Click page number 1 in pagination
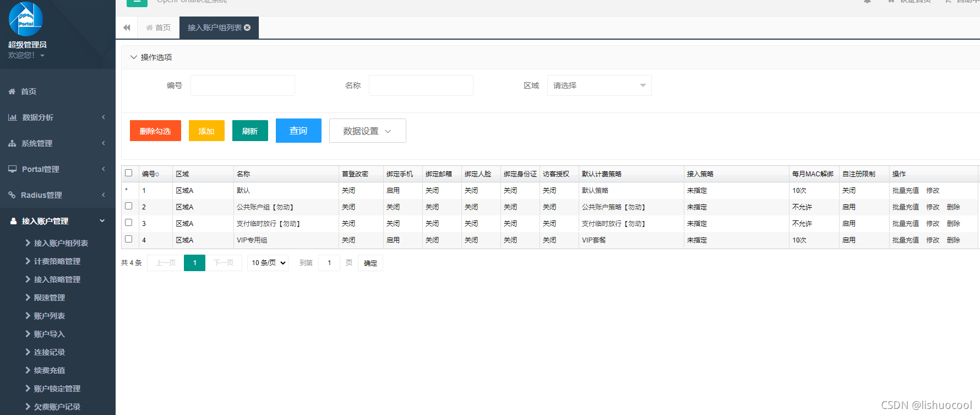The image size is (980, 415). click(x=195, y=263)
